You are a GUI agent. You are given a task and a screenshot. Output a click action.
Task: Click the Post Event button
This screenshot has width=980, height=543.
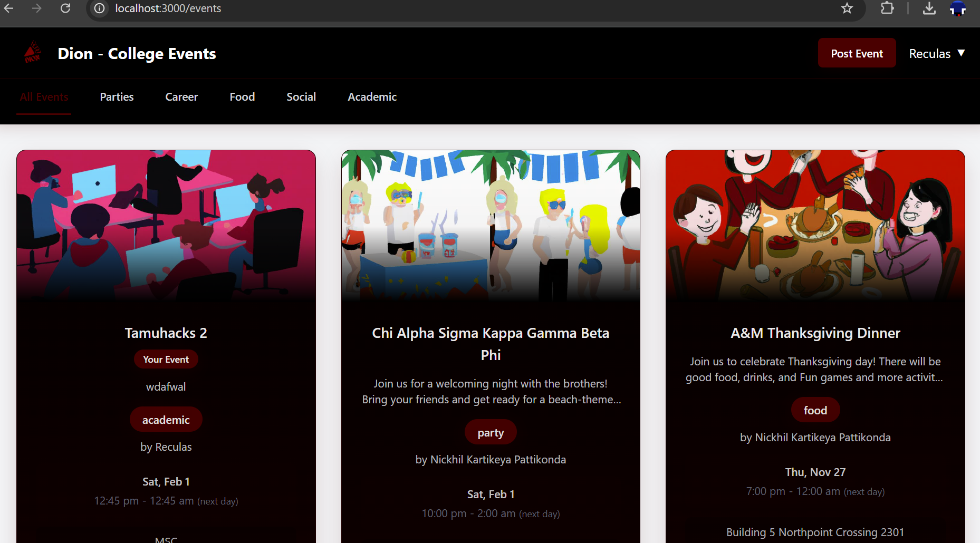pos(857,53)
